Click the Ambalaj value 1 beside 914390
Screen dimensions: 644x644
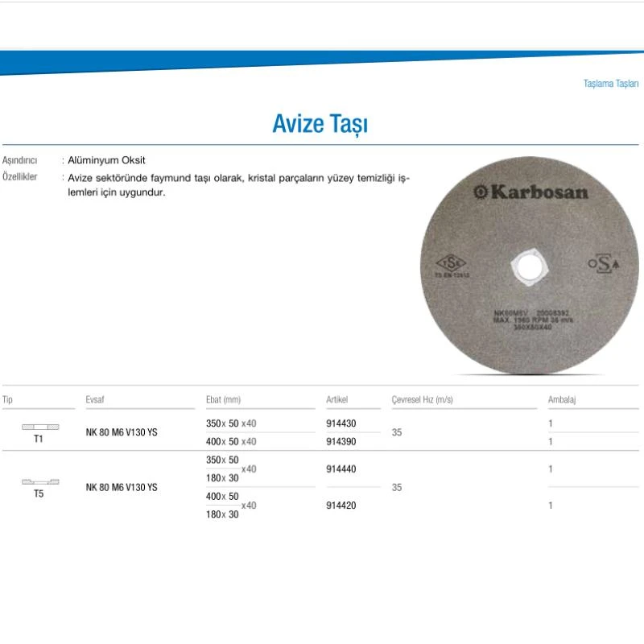pyautogui.click(x=551, y=441)
